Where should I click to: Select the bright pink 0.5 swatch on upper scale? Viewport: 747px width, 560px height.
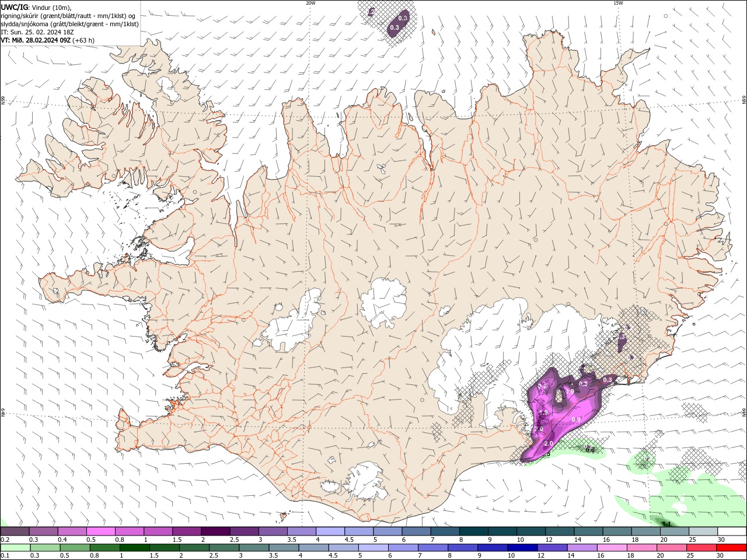point(100,531)
